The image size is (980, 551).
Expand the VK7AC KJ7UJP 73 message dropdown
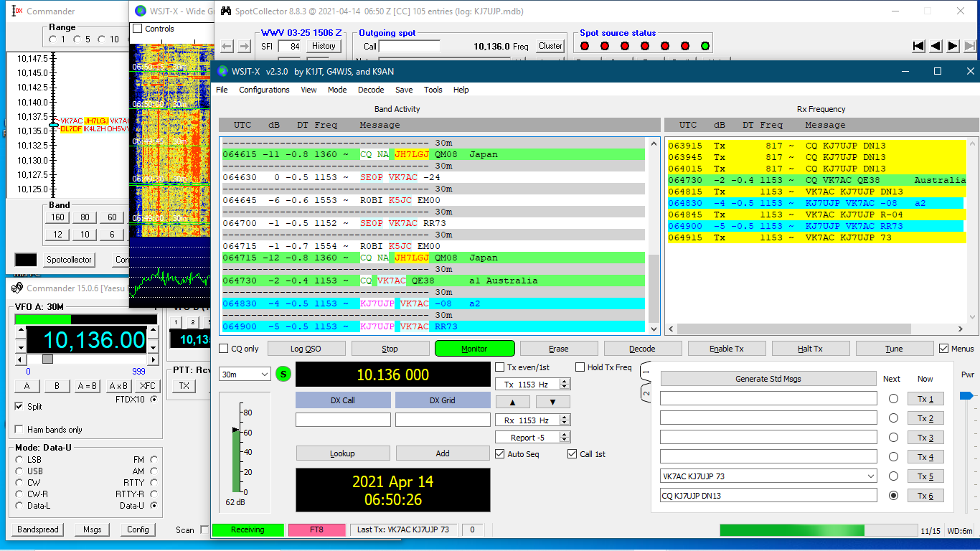click(871, 476)
